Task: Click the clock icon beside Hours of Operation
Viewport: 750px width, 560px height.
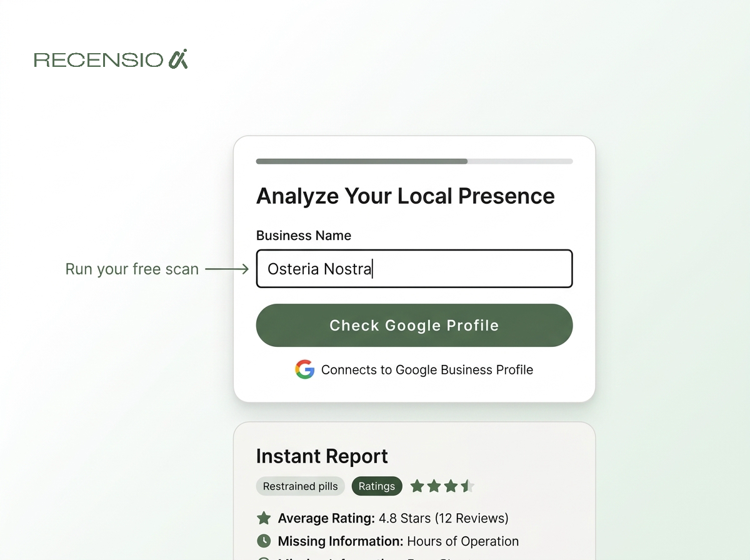Action: click(x=264, y=541)
